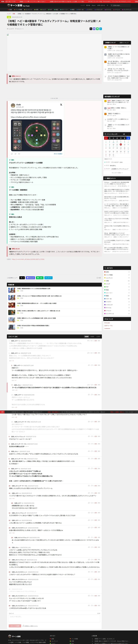
Task: Click the tool screenshot image in embedded post
Action: coord(37,135)
